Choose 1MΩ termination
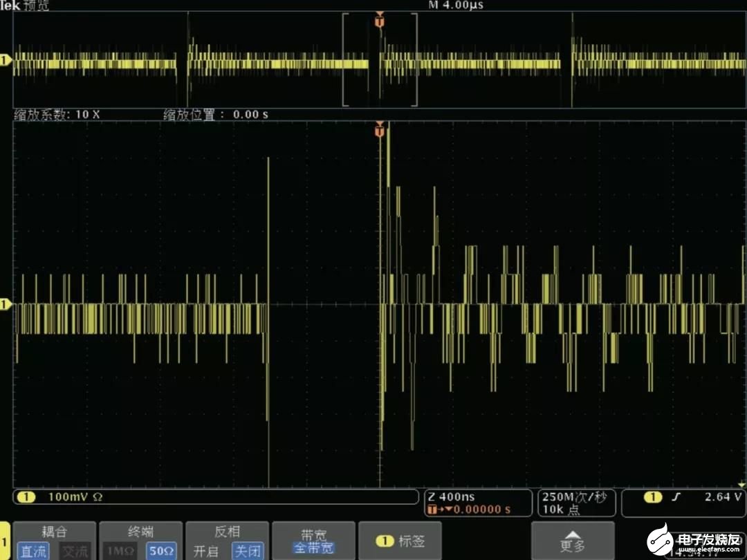 [120, 551]
